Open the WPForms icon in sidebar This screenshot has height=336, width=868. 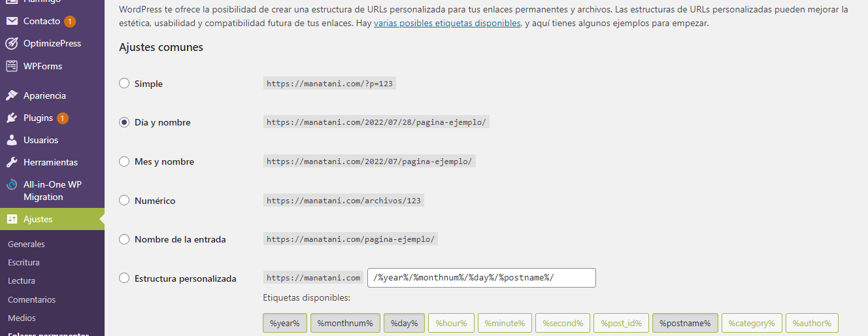[12, 66]
